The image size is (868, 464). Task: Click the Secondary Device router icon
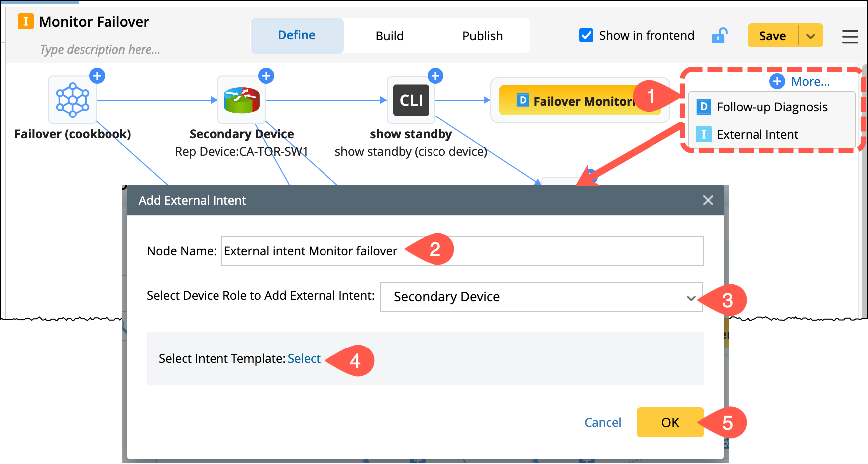click(241, 100)
